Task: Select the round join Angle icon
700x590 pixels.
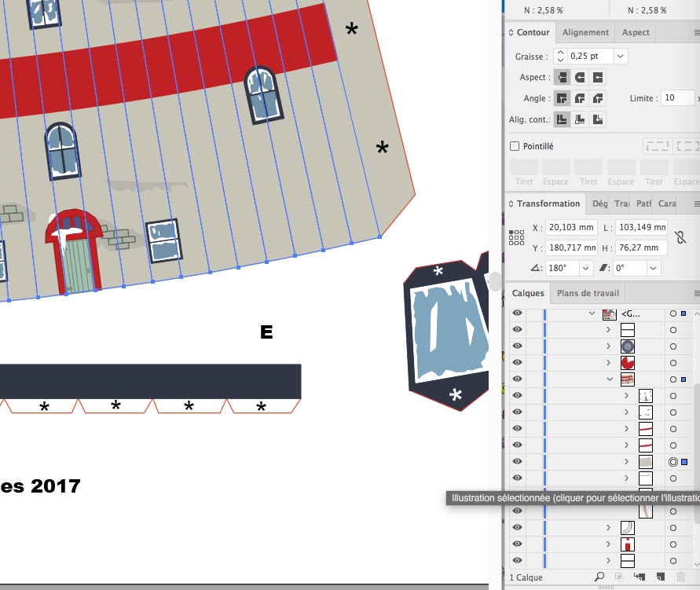Action: (x=580, y=99)
